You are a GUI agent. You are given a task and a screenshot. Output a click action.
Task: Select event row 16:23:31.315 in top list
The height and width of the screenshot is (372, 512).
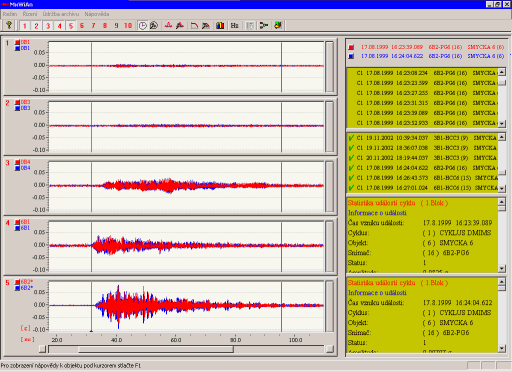click(x=422, y=103)
